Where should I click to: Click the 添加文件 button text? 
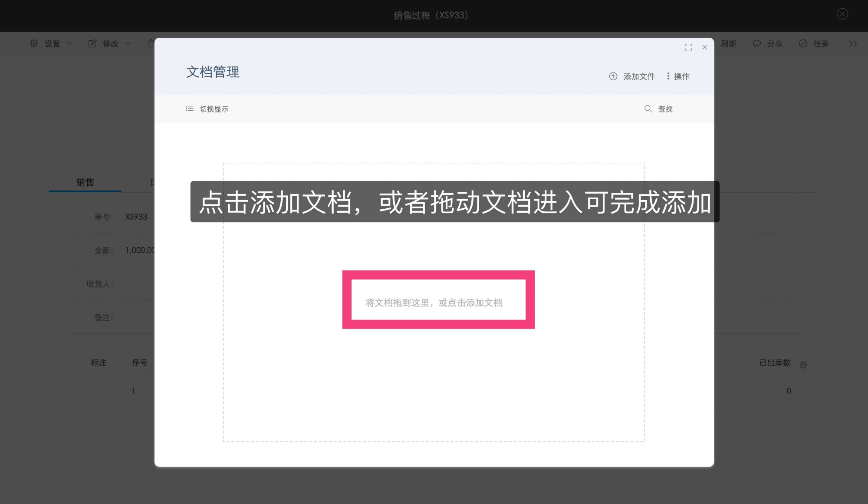[x=639, y=76]
